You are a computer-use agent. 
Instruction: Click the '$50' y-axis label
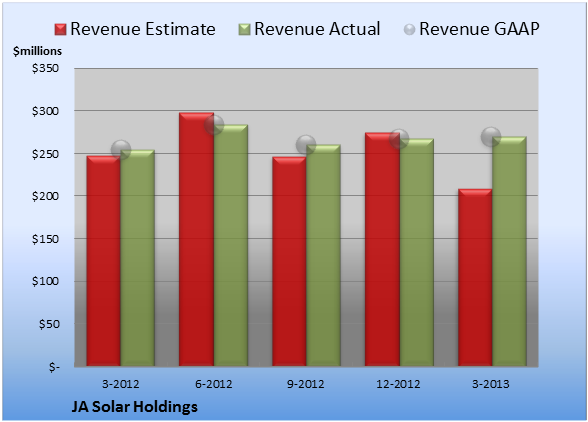(49, 324)
